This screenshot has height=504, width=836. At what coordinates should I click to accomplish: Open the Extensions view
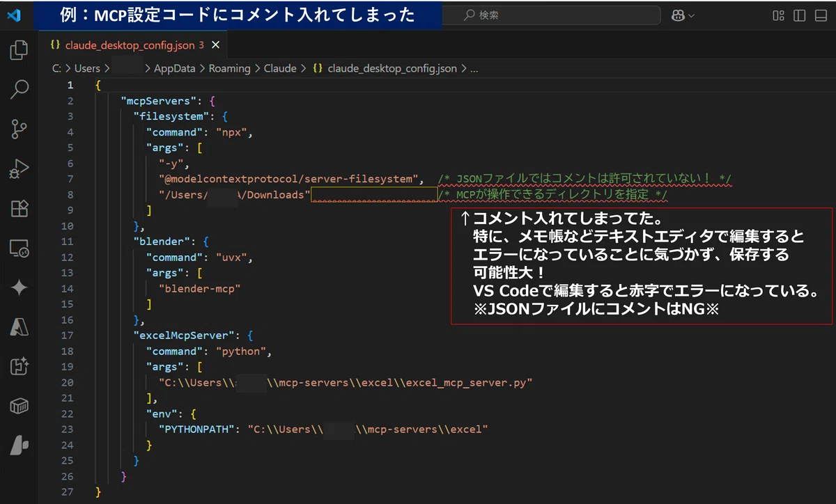[19, 208]
